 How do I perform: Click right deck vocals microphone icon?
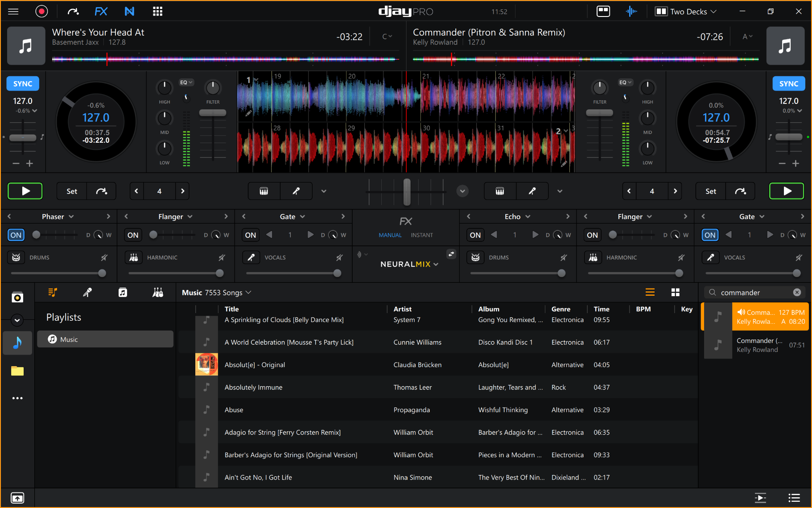710,257
